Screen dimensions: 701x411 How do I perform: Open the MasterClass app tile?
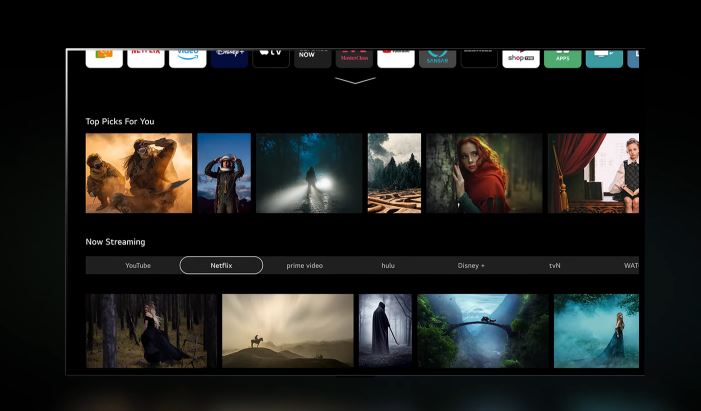(x=354, y=57)
